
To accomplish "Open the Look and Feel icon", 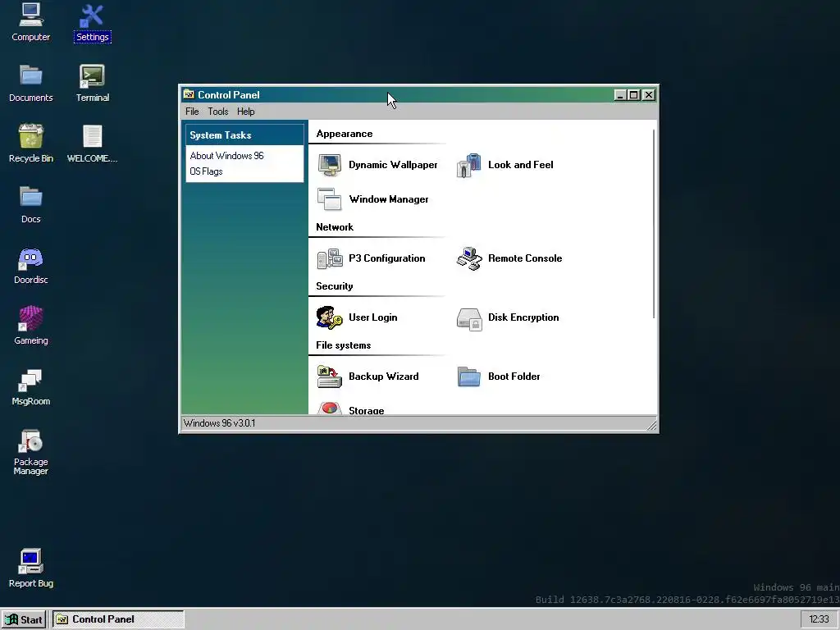I will pyautogui.click(x=468, y=165).
